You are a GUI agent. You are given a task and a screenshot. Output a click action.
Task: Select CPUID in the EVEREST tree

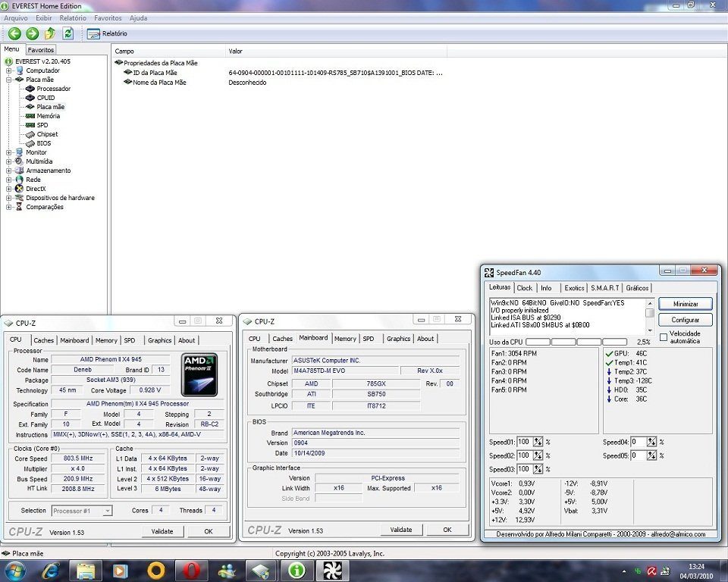45,98
